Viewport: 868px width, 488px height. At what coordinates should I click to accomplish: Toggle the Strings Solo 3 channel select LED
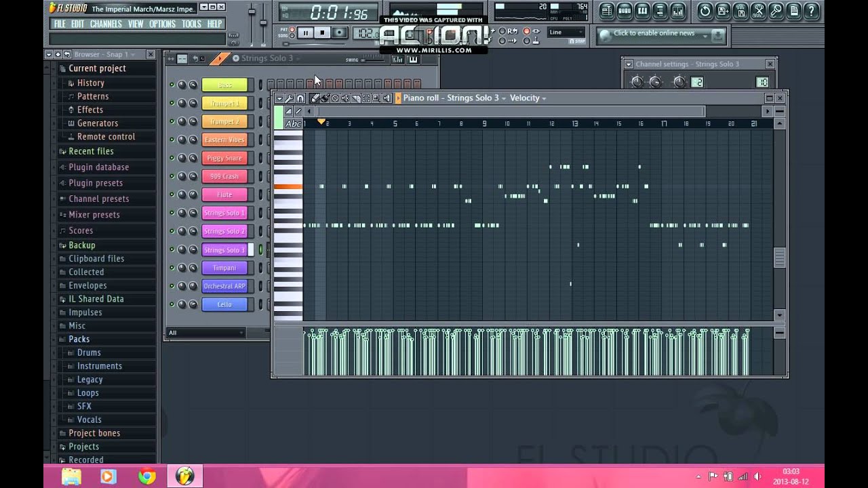coord(260,249)
